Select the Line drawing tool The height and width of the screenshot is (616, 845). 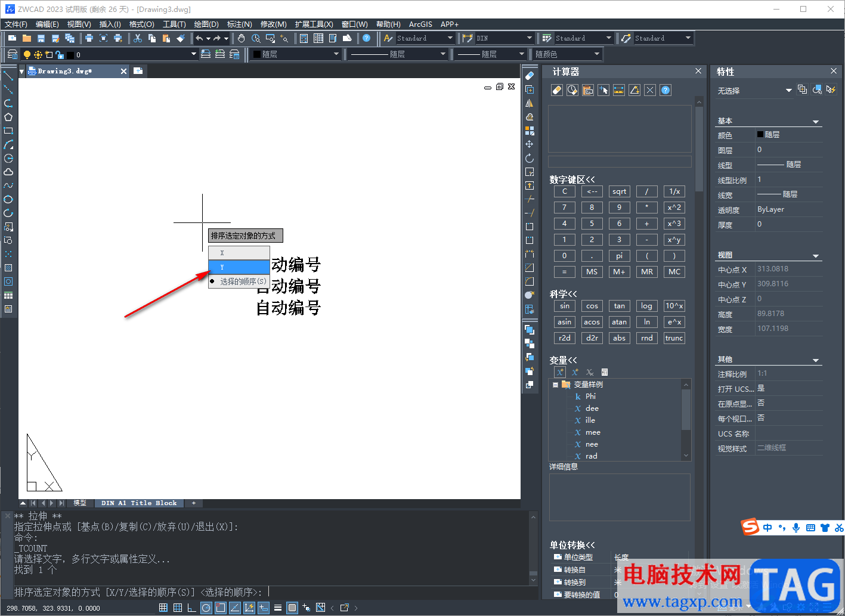pyautogui.click(x=8, y=76)
